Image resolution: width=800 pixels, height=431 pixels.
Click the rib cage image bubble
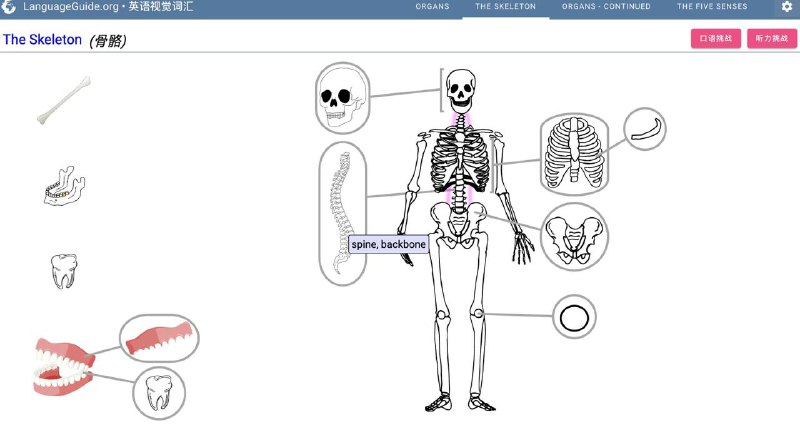tap(573, 153)
